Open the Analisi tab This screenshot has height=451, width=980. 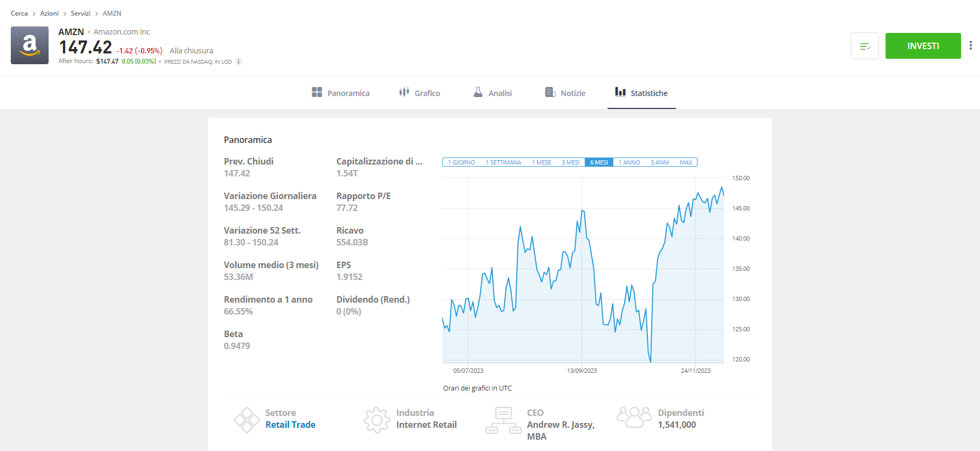tap(492, 93)
